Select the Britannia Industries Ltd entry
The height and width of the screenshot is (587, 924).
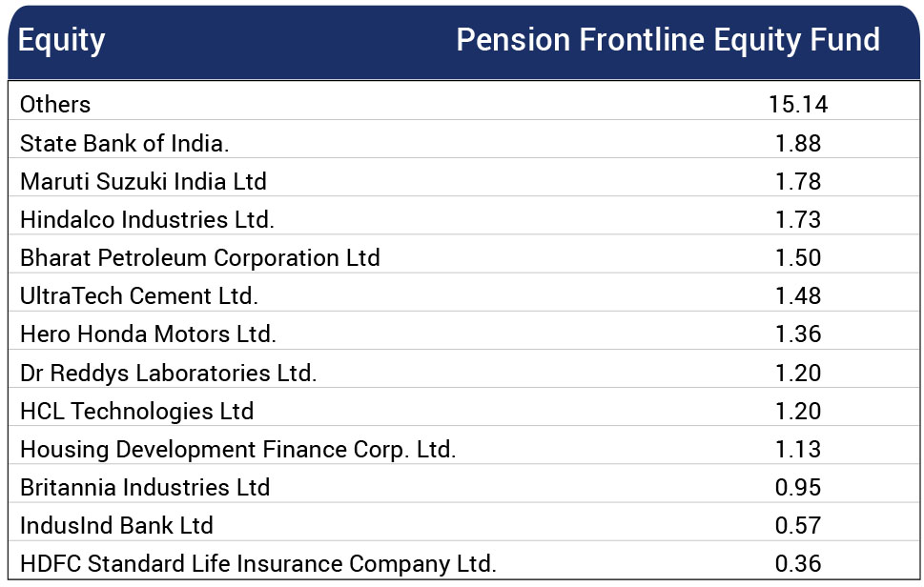coord(145,488)
